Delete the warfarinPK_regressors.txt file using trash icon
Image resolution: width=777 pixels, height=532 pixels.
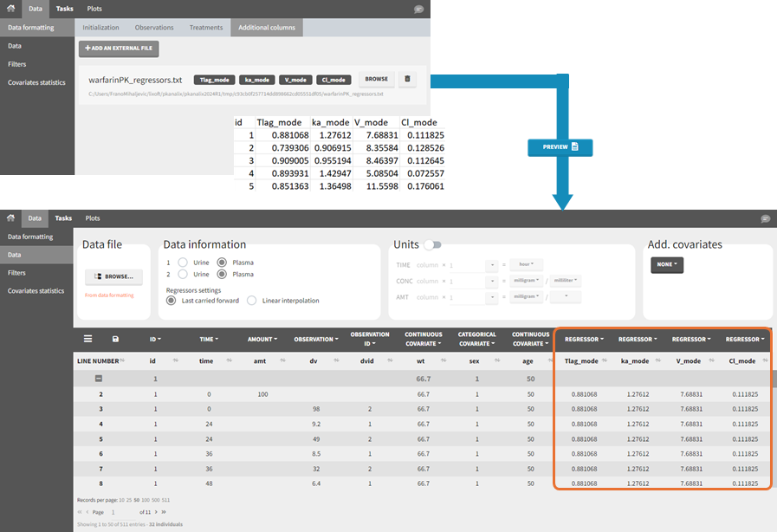(407, 79)
